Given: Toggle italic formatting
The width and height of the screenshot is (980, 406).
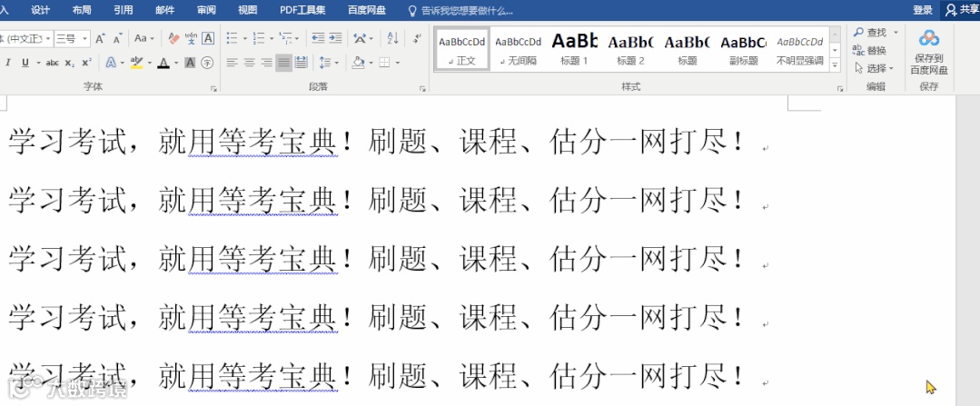Looking at the screenshot, I should click(8, 63).
